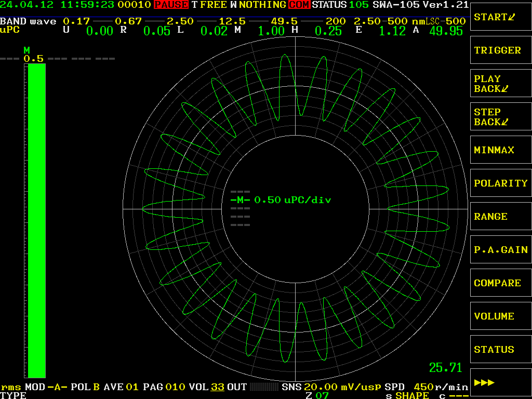Screen dimensions: 532x399
Task: Click the date 24.04.12 readout
Action: coord(27,5)
